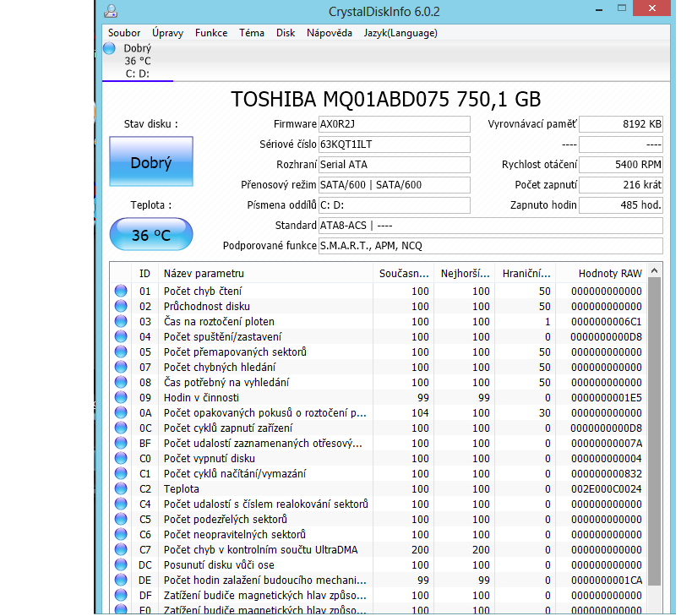692x616 pixels.
Task: Minimize the CrystalDiskInfo window
Action: coord(599,9)
